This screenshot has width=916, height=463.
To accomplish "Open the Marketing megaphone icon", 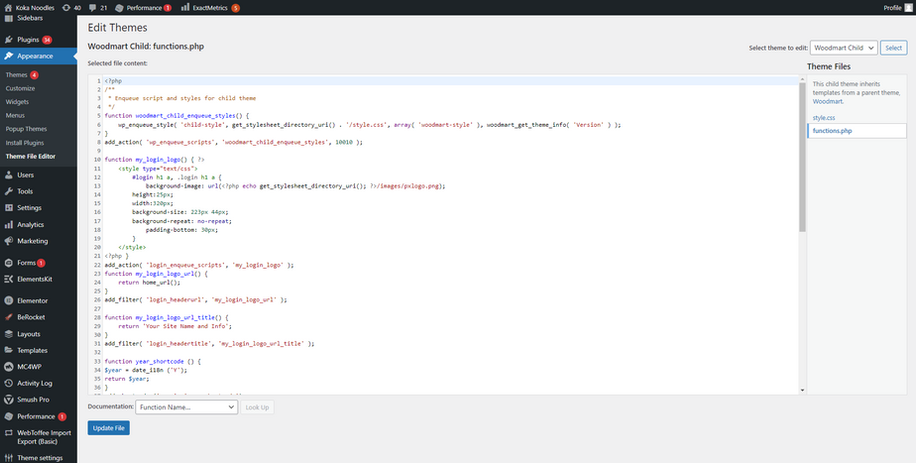I will [9, 241].
